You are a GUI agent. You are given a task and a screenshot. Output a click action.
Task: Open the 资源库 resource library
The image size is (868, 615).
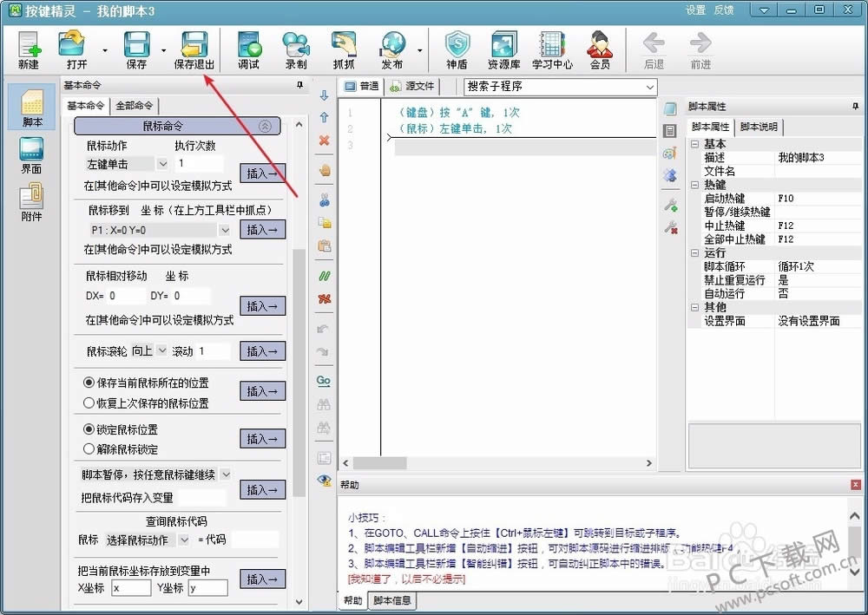pyautogui.click(x=503, y=49)
